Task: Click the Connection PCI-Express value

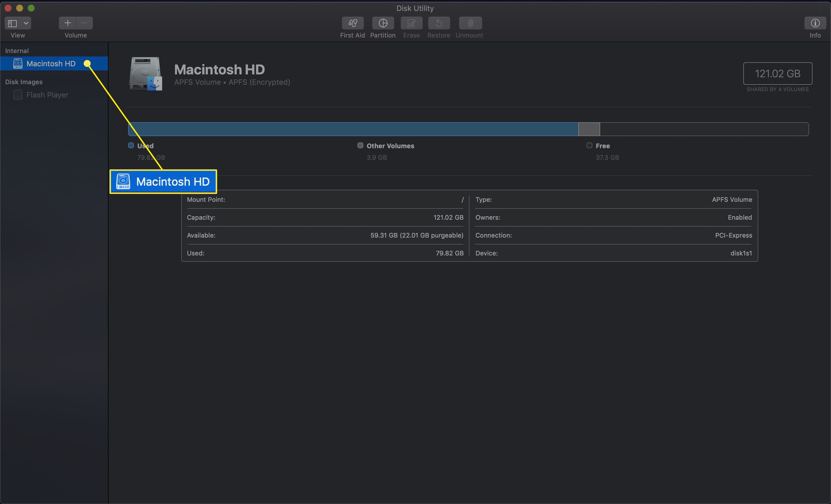Action: [733, 235]
